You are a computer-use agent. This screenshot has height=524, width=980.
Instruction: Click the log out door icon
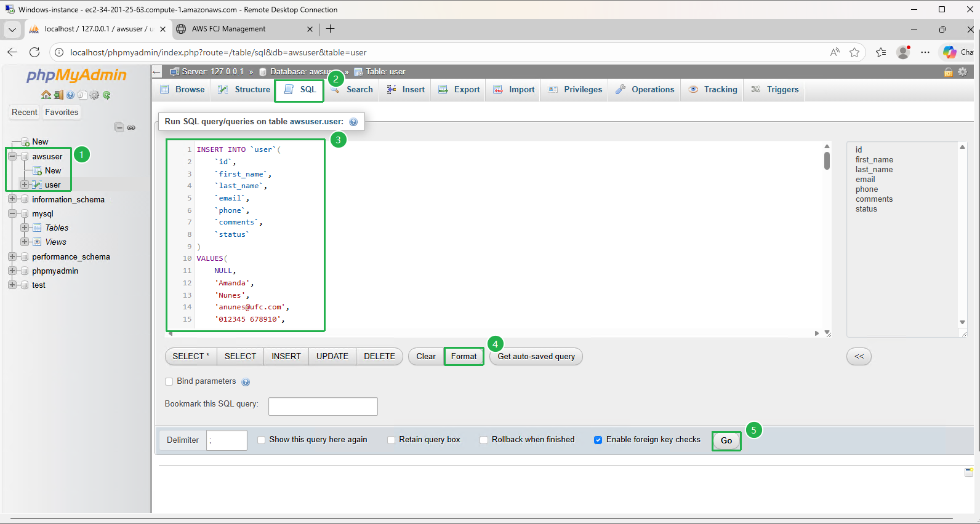[58, 95]
